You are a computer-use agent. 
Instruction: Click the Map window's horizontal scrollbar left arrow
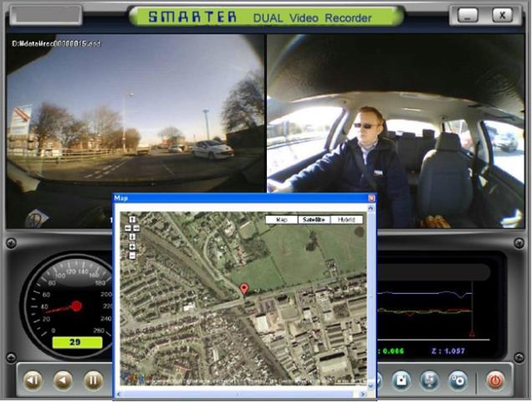click(x=119, y=394)
